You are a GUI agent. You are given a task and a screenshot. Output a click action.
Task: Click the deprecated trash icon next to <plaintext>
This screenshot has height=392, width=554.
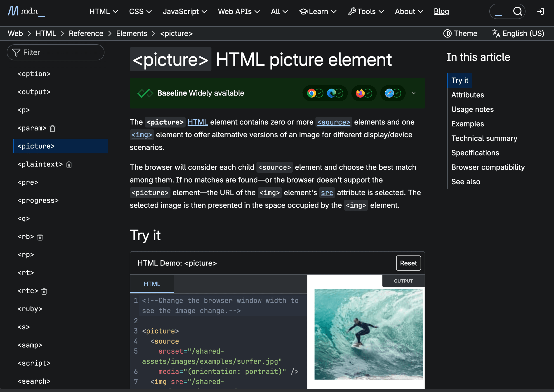click(69, 165)
